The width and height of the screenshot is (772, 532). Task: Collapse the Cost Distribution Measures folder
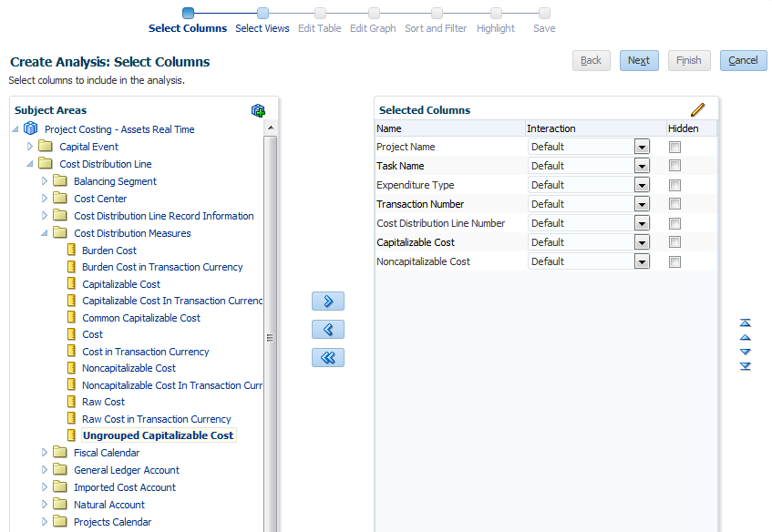tap(45, 233)
